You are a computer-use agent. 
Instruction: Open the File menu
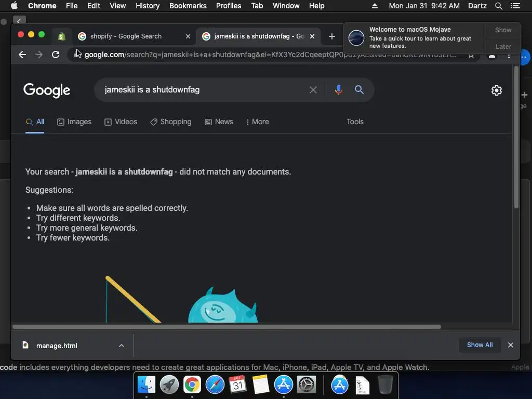click(72, 6)
